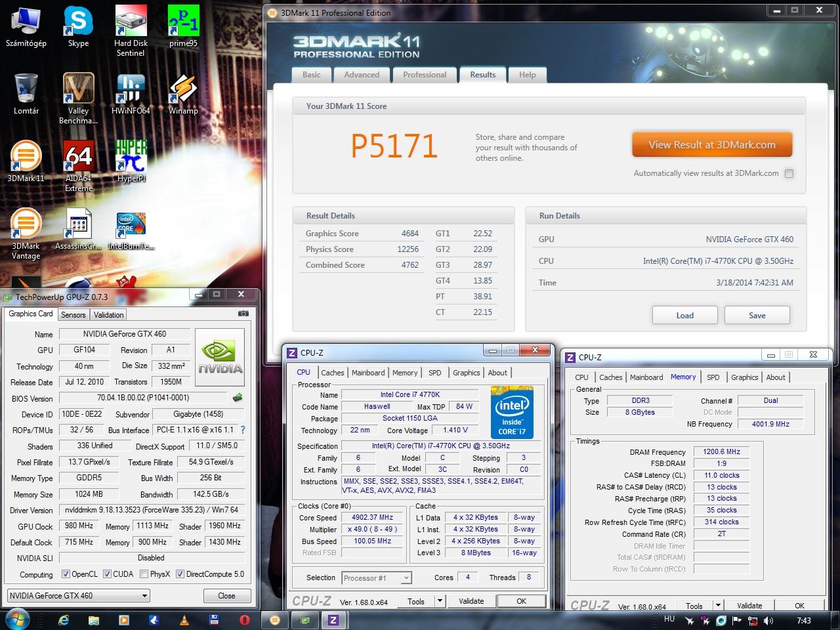
Task: Switch to the Sensors tab in GPU-Z
Action: [73, 315]
